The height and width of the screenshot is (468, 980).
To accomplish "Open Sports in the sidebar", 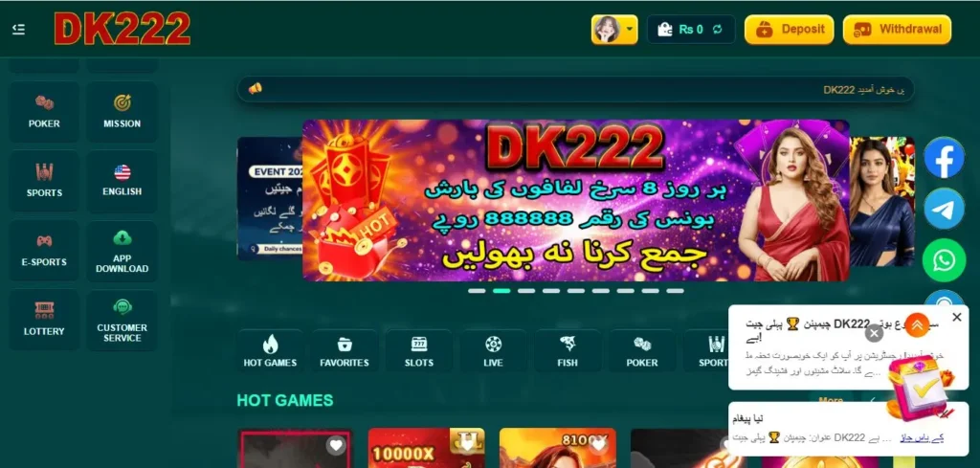I will pos(44,181).
